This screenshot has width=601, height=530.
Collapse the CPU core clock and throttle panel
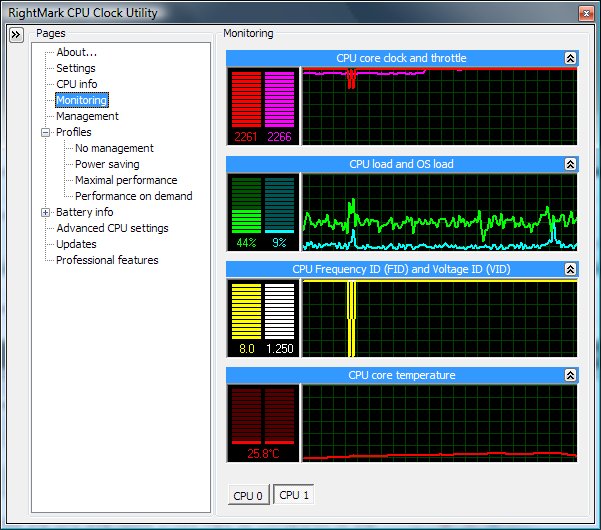click(x=570, y=58)
